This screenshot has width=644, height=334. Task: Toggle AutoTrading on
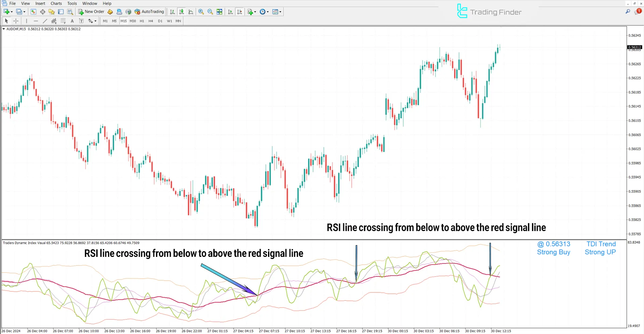pyautogui.click(x=150, y=11)
